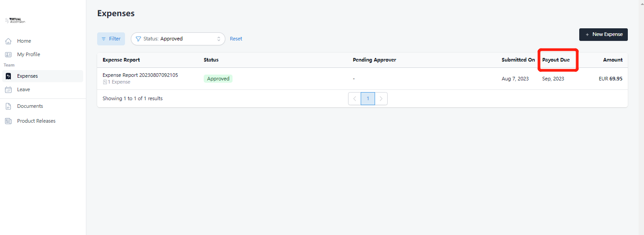Go to the previous results page
Image resolution: width=644 pixels, height=235 pixels.
pyautogui.click(x=354, y=99)
